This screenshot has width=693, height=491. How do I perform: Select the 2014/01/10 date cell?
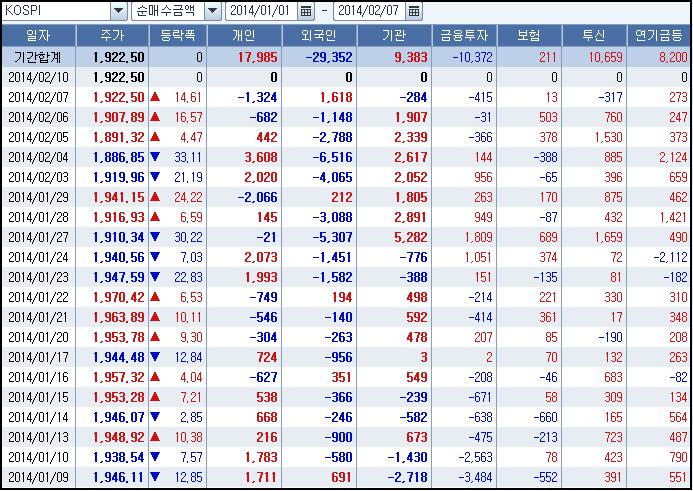point(38,458)
